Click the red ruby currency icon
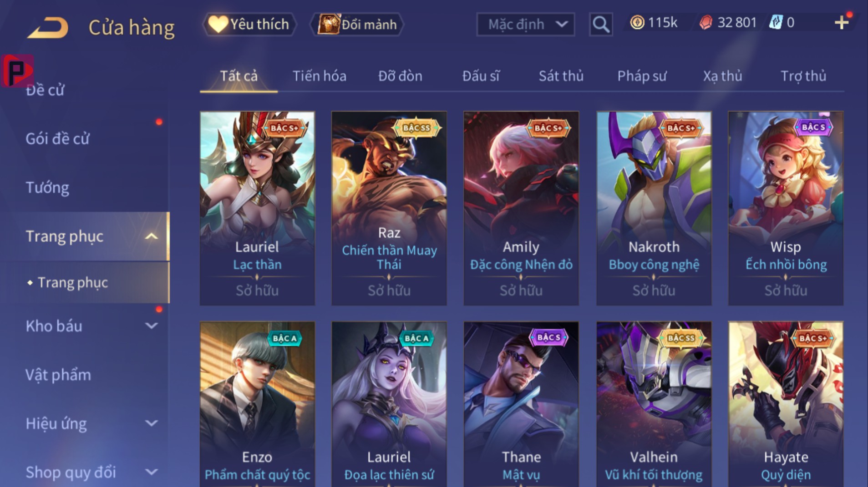 point(706,22)
